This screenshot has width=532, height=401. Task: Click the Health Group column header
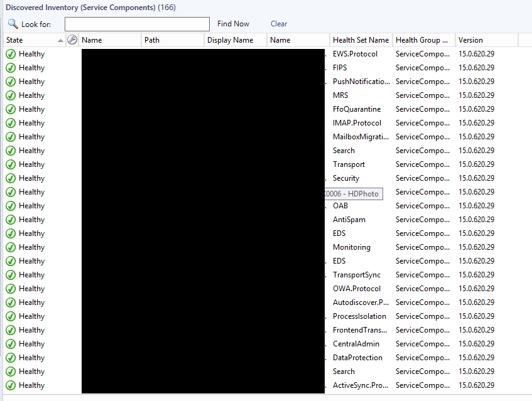pos(422,40)
